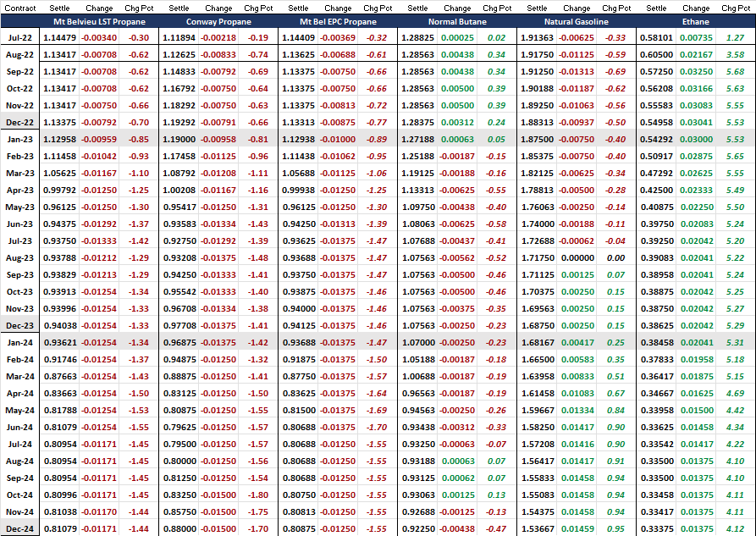The width and height of the screenshot is (756, 536).
Task: Click Apr-24 Ethane Chg Pct 4.69
Action: coord(736,394)
